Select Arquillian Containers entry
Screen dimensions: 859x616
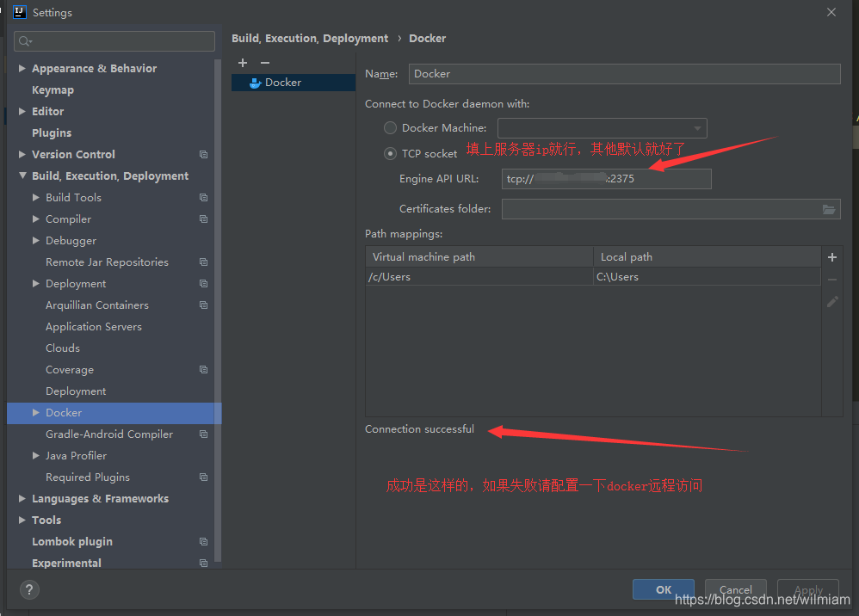click(x=97, y=305)
